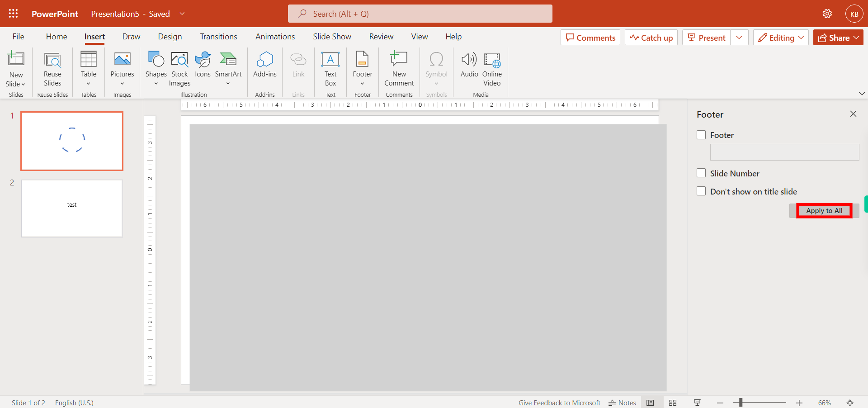Expand the Pictures dropdown arrow
This screenshot has height=408, width=868.
[122, 83]
